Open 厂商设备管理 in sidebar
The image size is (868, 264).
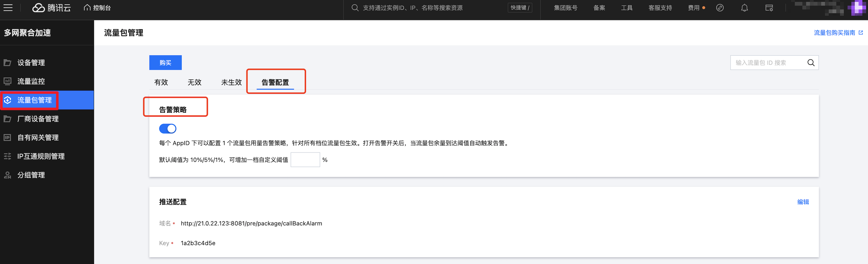pyautogui.click(x=47, y=119)
